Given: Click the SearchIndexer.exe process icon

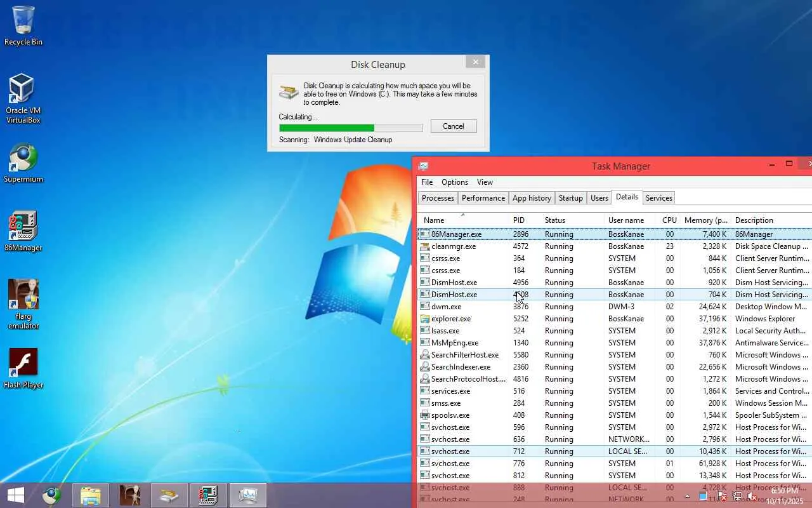Looking at the screenshot, I should coord(425,367).
